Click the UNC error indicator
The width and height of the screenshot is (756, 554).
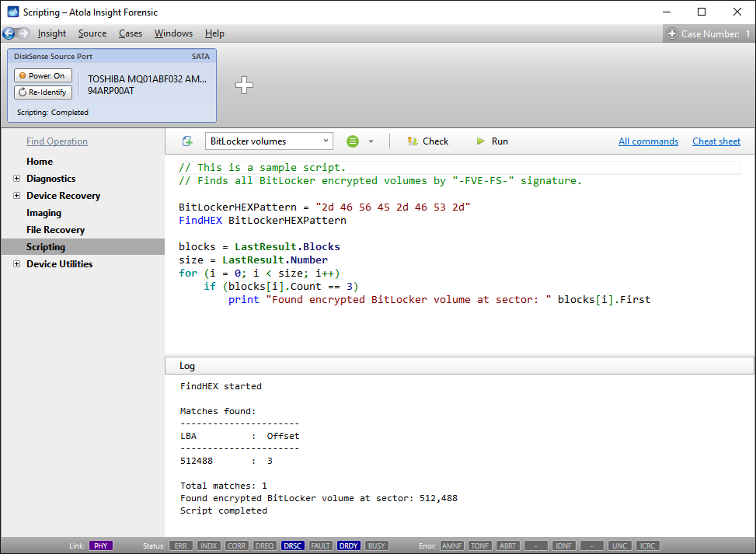point(619,545)
